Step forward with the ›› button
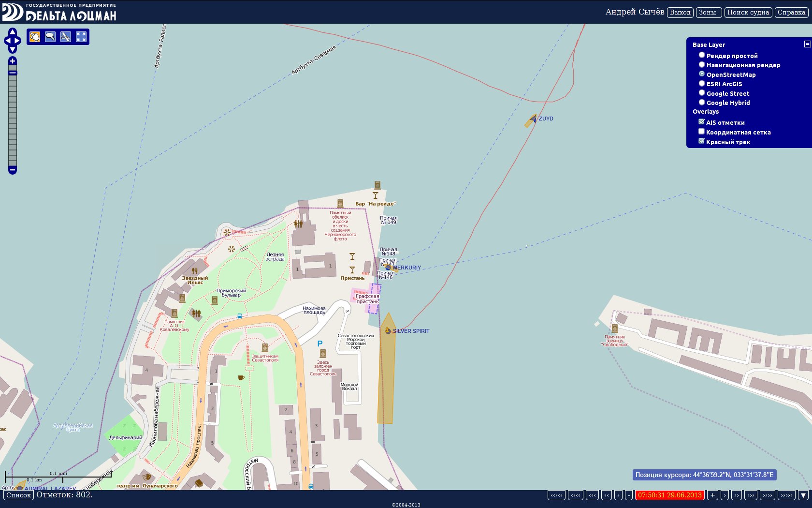The height and width of the screenshot is (508, 812). pyautogui.click(x=737, y=495)
